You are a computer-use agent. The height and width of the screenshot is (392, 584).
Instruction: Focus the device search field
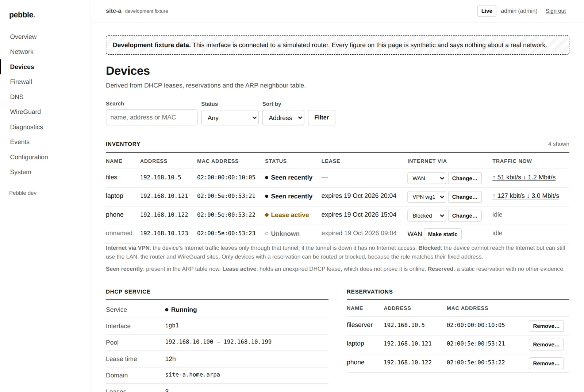151,117
